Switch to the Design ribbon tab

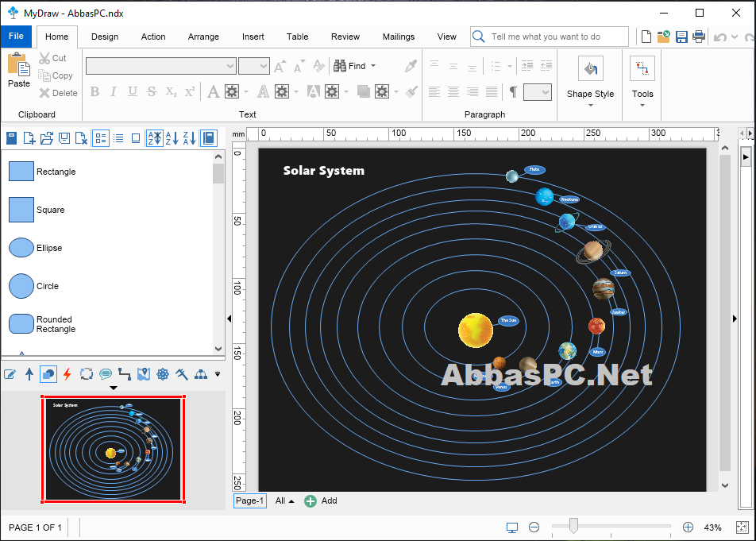pos(105,37)
